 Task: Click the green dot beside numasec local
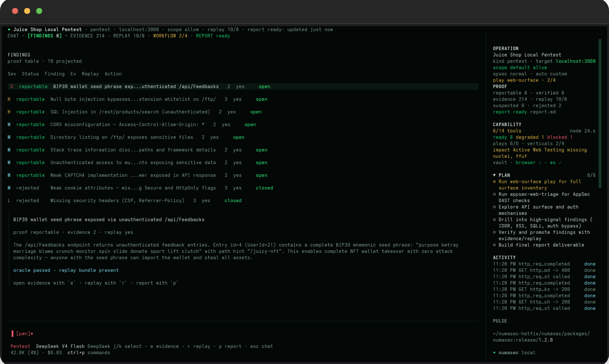coord(494,353)
